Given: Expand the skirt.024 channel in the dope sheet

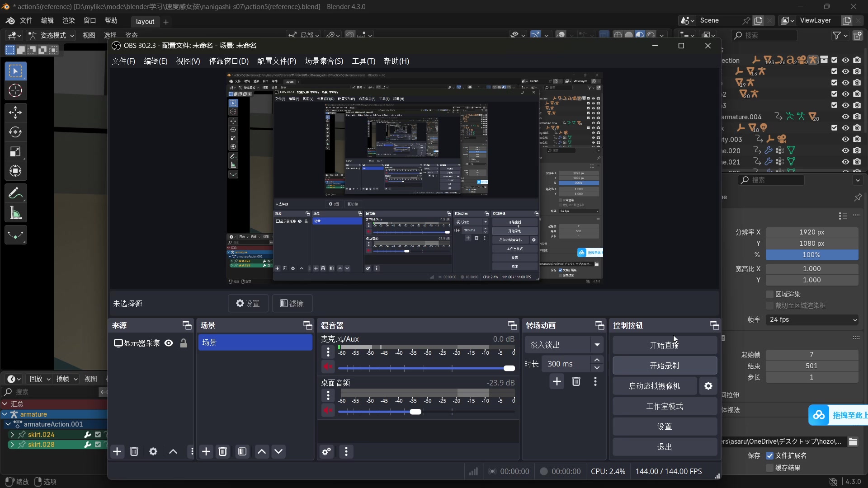Looking at the screenshot, I should (x=12, y=435).
